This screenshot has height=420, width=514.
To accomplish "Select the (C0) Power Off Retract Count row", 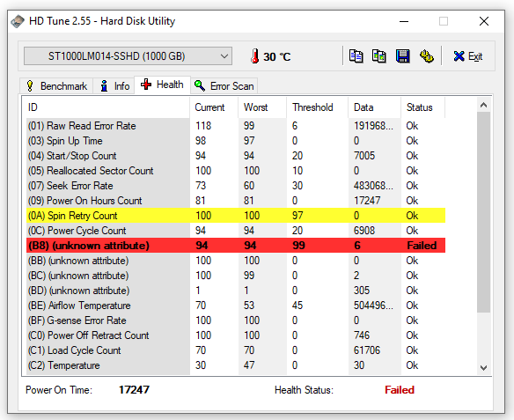I will tap(236, 335).
